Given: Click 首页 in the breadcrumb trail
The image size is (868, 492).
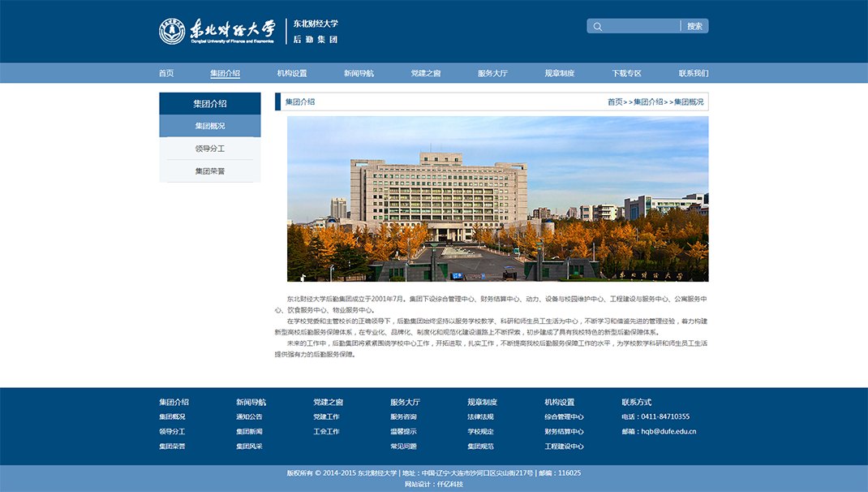Looking at the screenshot, I should tap(615, 102).
